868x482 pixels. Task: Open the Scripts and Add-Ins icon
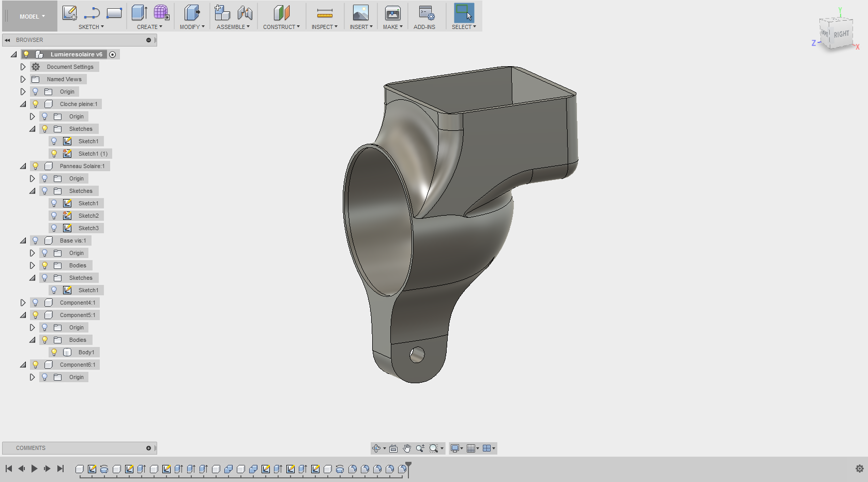[427, 13]
